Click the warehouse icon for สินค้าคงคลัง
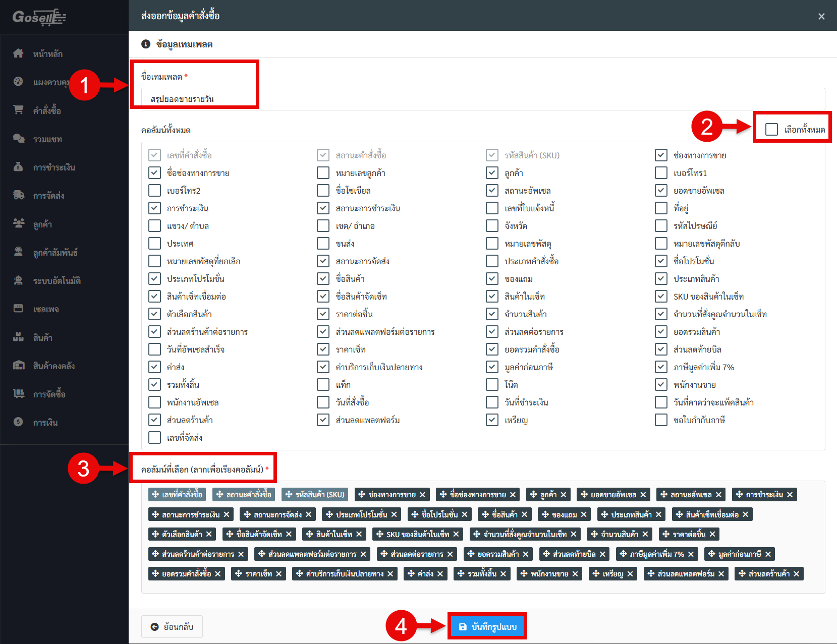The image size is (837, 644). 19,366
